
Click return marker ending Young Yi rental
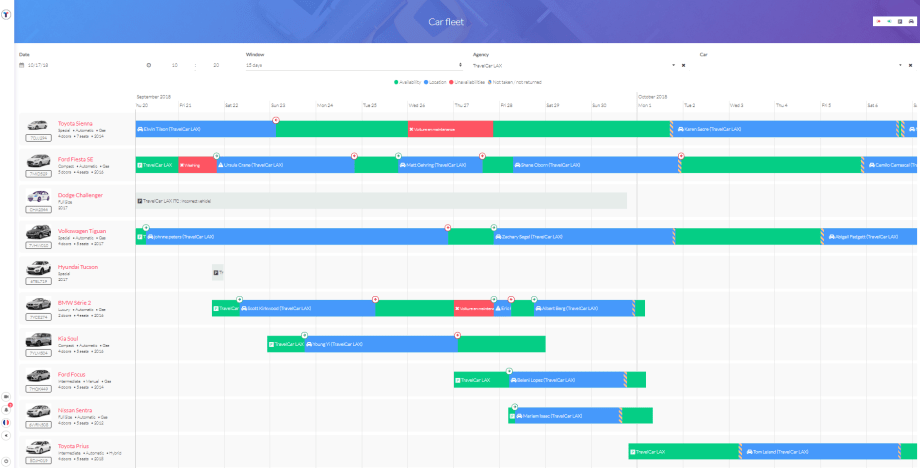[458, 335]
